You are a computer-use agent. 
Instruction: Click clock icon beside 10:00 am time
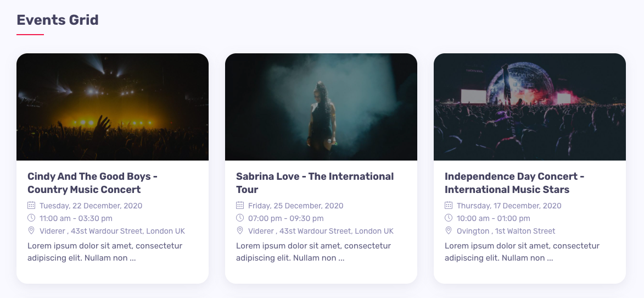pos(449,218)
